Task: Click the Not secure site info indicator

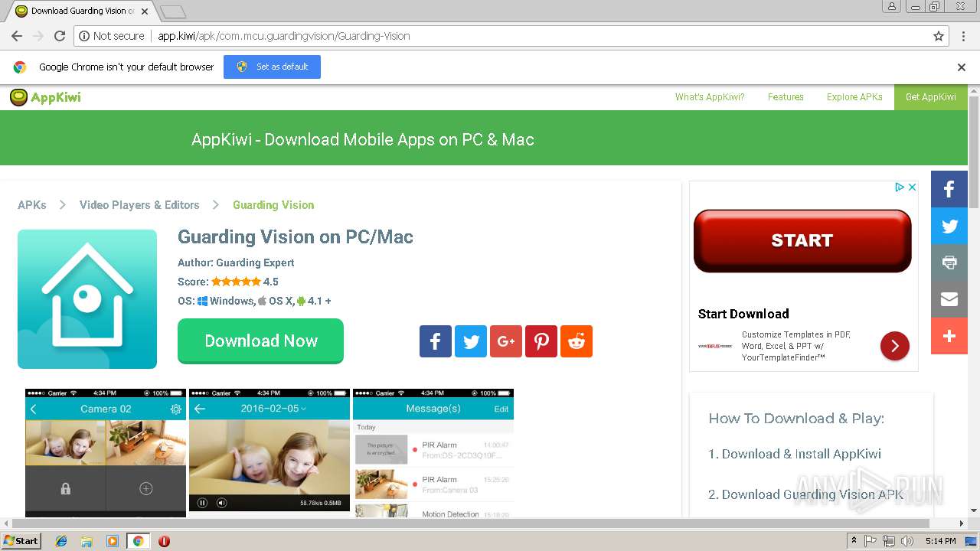Action: (111, 36)
